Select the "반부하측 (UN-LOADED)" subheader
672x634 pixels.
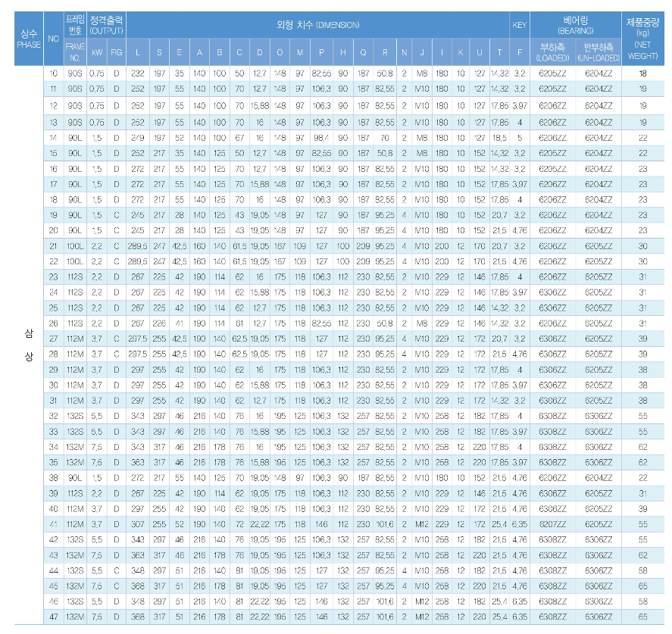(x=599, y=52)
